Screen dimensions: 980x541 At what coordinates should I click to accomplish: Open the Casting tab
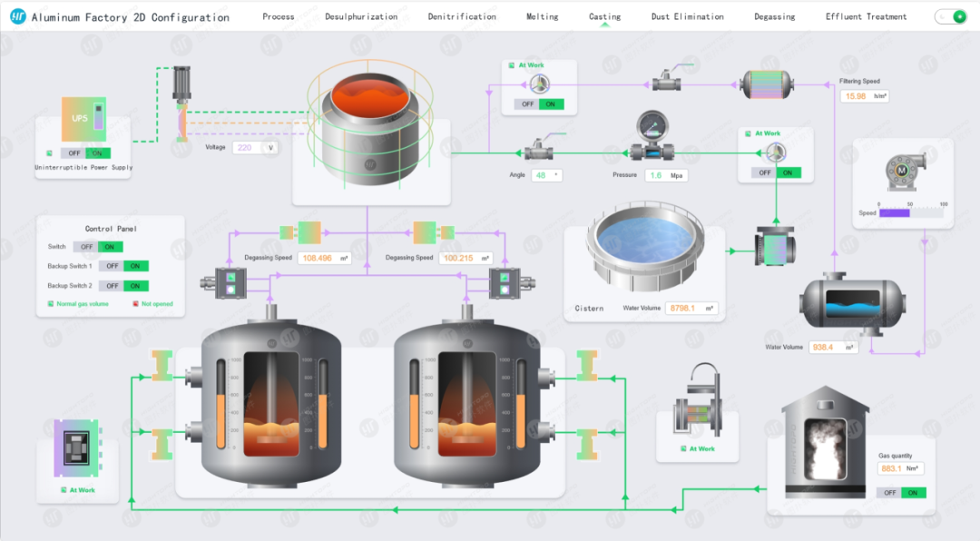click(604, 16)
